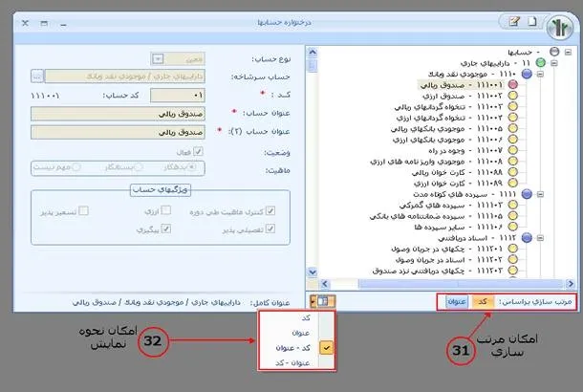Open the نوع حساب dropdown
The image size is (583, 392).
tap(158, 58)
